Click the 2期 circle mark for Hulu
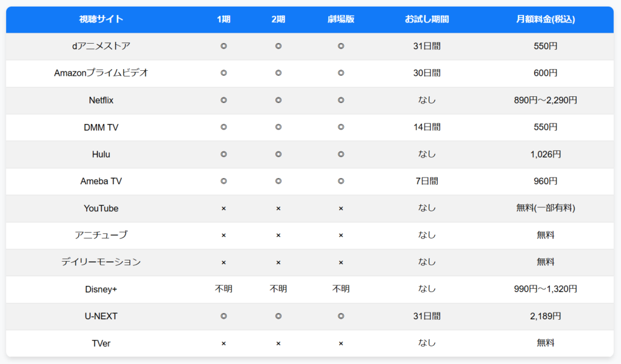The width and height of the screenshot is (621, 364). [x=278, y=154]
